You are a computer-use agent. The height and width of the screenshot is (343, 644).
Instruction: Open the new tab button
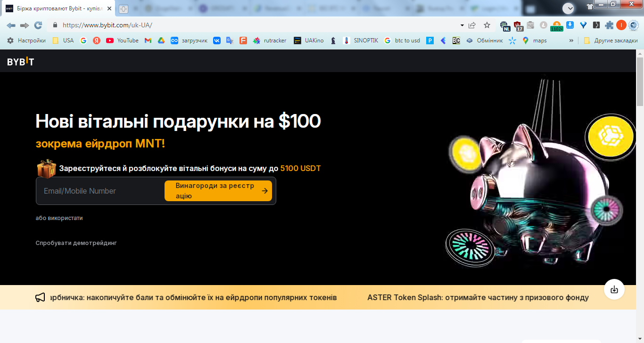(x=124, y=8)
